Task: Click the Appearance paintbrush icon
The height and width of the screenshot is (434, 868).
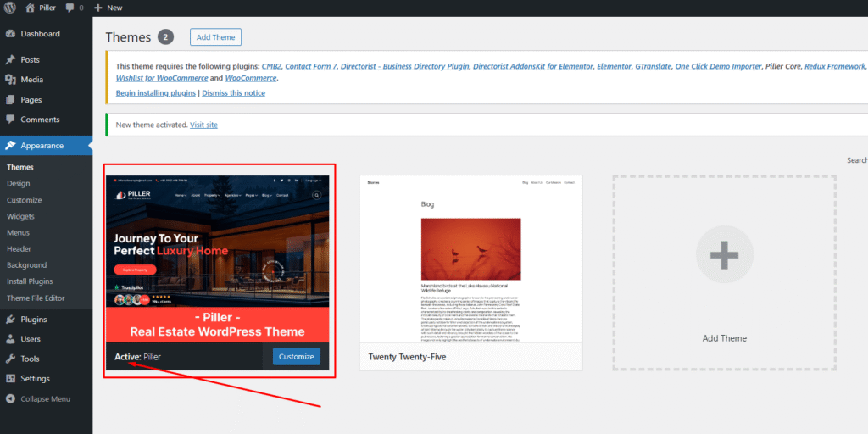Action: (10, 146)
